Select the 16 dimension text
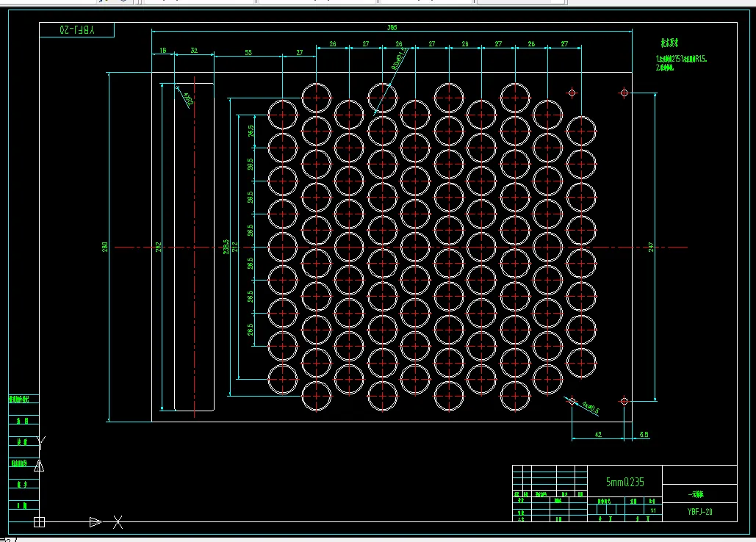 tap(163, 50)
